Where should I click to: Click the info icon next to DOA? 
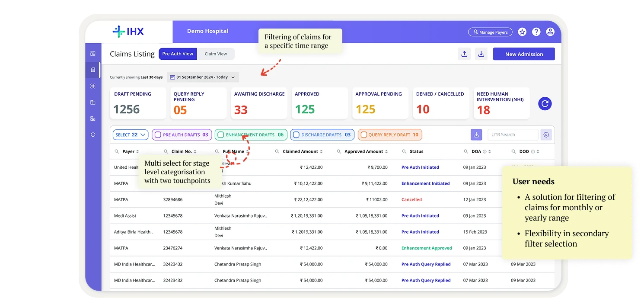pos(485,152)
